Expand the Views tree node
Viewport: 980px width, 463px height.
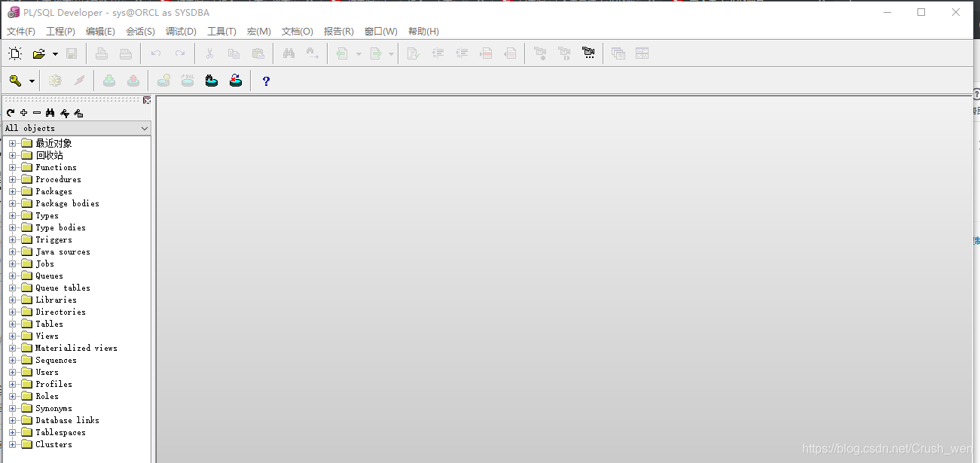tap(12, 336)
